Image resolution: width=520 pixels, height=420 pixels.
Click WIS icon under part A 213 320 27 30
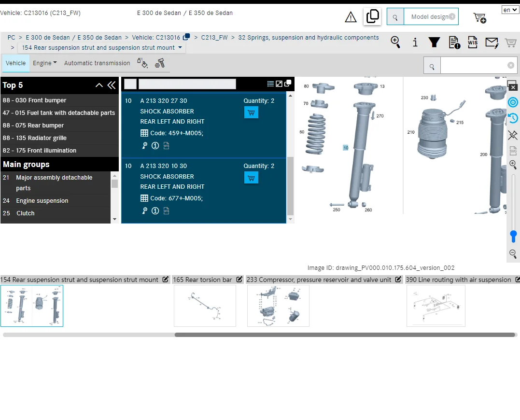point(167,145)
